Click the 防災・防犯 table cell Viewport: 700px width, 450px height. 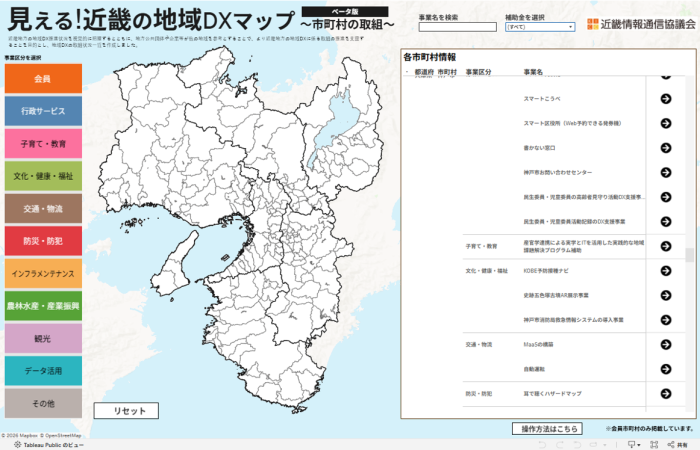click(x=479, y=393)
